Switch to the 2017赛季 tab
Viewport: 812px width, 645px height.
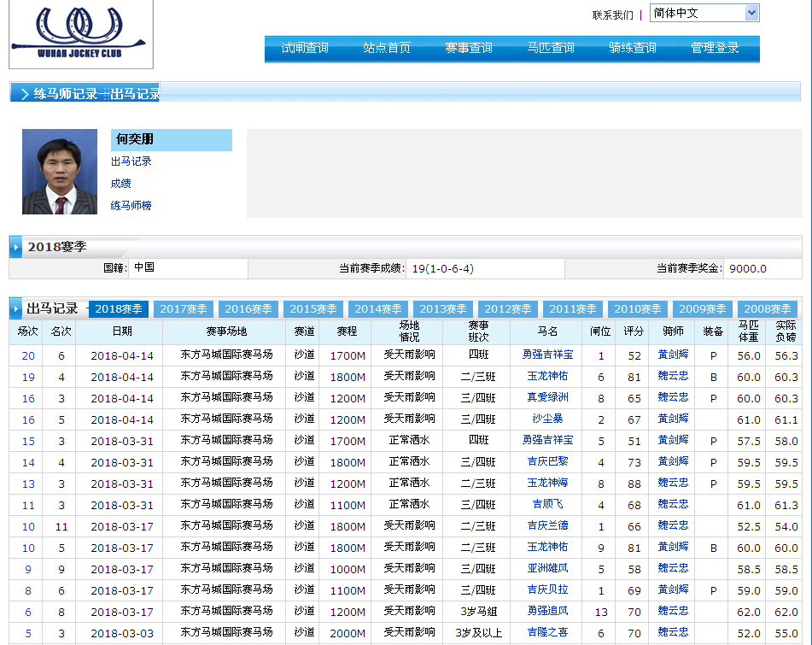pyautogui.click(x=184, y=309)
